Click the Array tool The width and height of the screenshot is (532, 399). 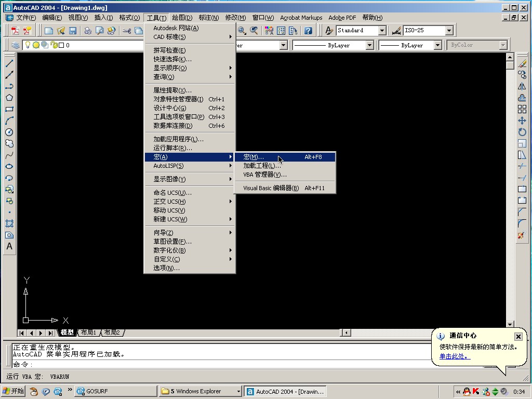coord(522,109)
